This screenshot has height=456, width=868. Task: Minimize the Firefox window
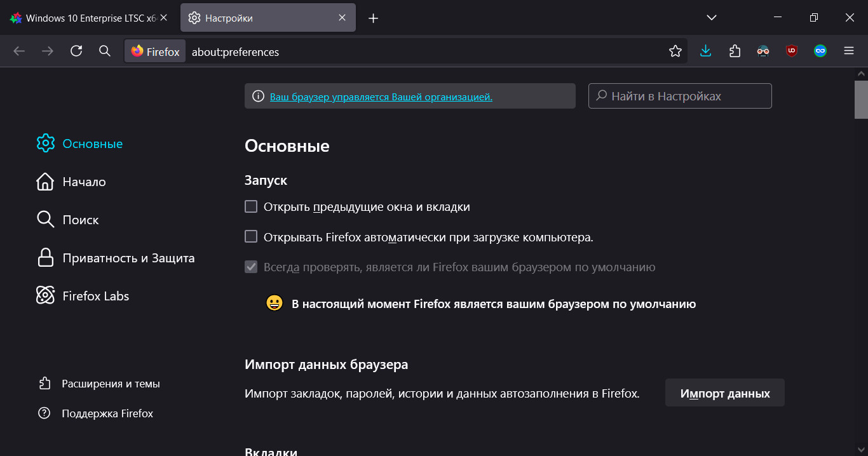pyautogui.click(x=778, y=18)
